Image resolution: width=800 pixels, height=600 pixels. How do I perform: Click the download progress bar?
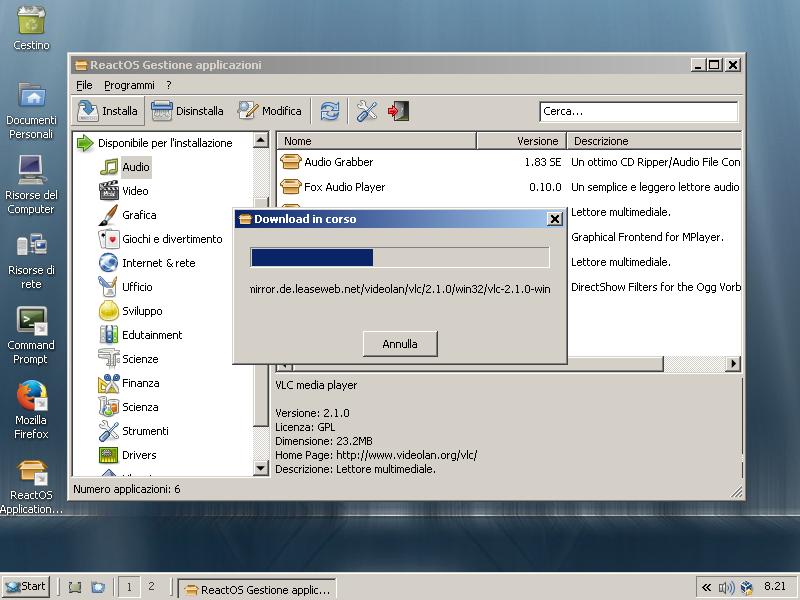point(400,258)
